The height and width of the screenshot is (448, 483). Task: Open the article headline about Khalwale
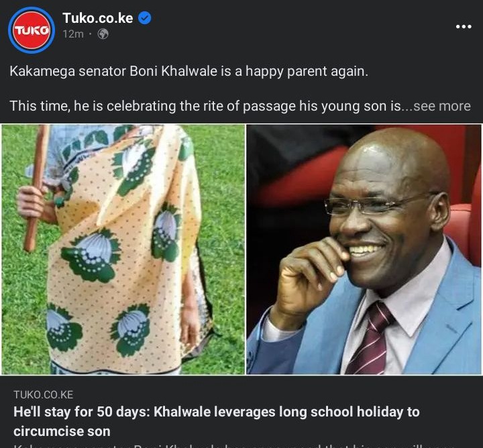pos(216,421)
